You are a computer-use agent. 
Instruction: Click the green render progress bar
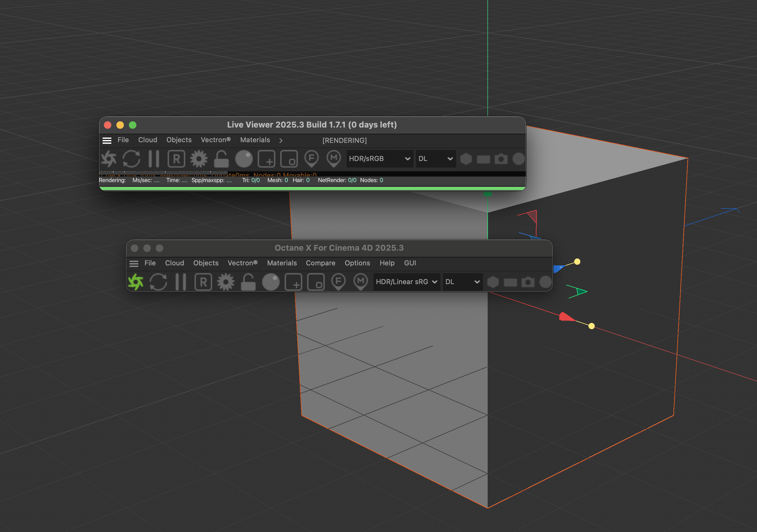312,188
